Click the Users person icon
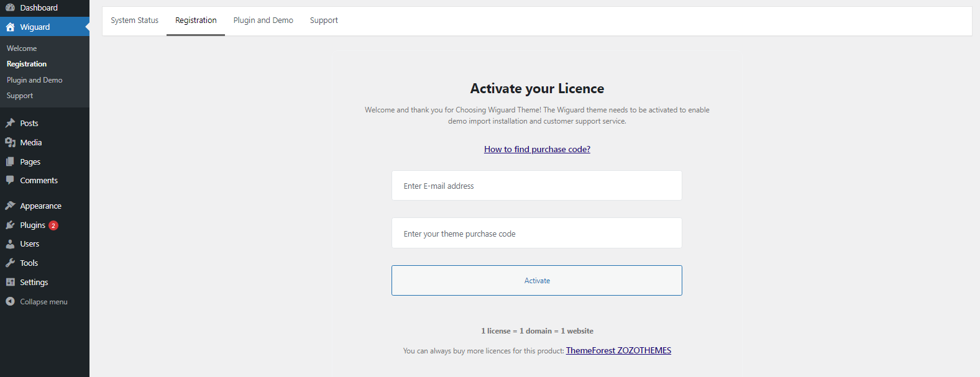Screen dimensions: 980x377 click(x=10, y=244)
